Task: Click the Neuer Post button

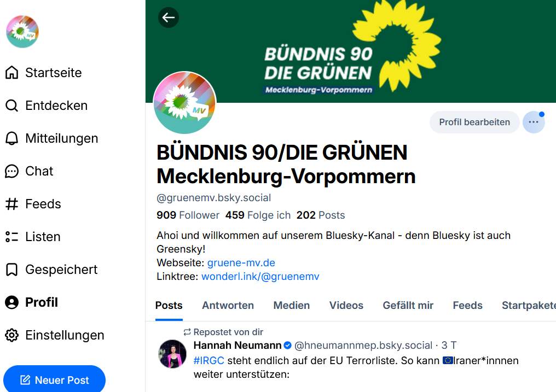Action: [x=54, y=380]
